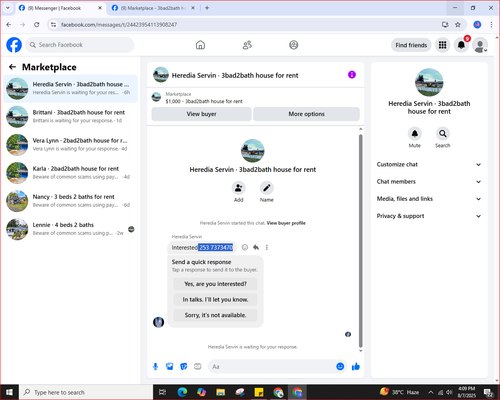This screenshot has width=500, height=400.
Task: Open the account profile picture menu
Action: pos(480,45)
